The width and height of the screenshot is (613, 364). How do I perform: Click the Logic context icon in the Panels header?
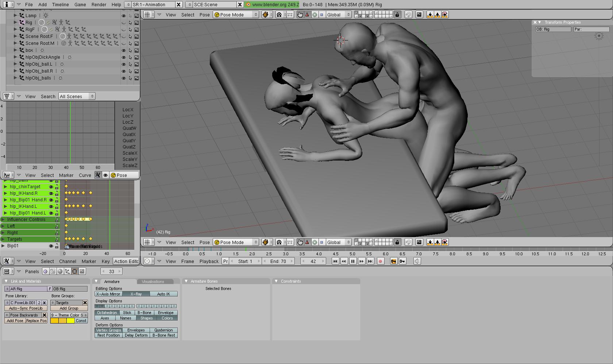[46, 271]
